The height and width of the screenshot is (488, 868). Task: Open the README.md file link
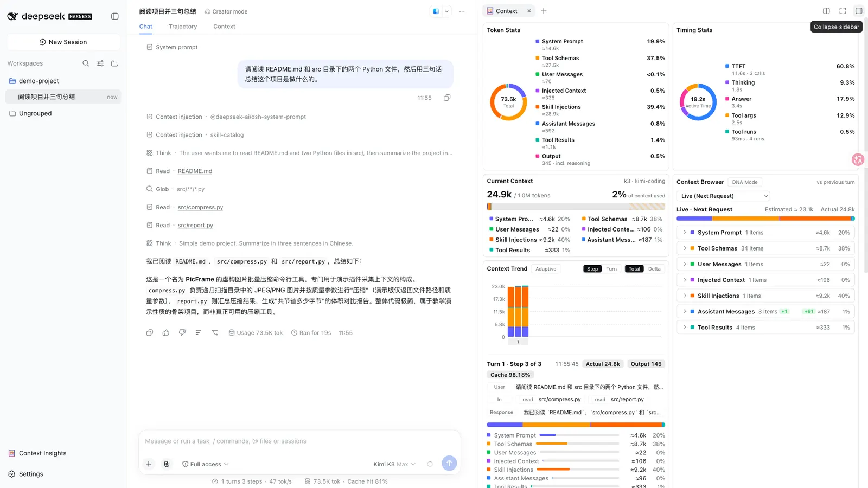[x=195, y=171]
